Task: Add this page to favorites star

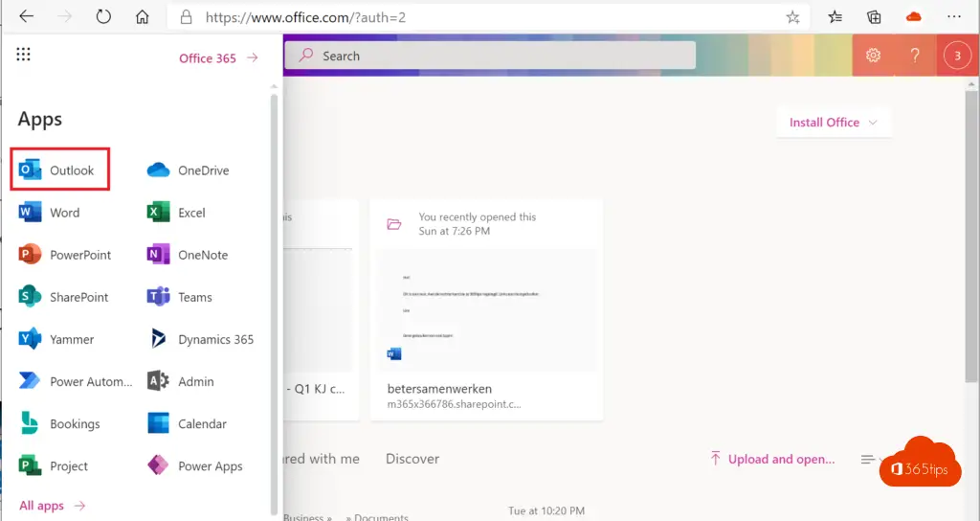Action: point(792,17)
